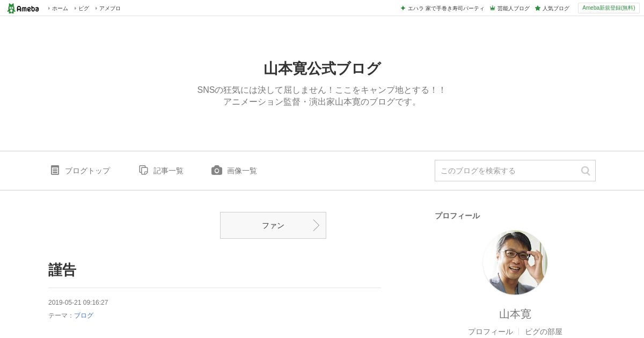Viewport: 644px width, 338px height.
Task: Open the ピグの部屋 link
Action: pyautogui.click(x=543, y=332)
